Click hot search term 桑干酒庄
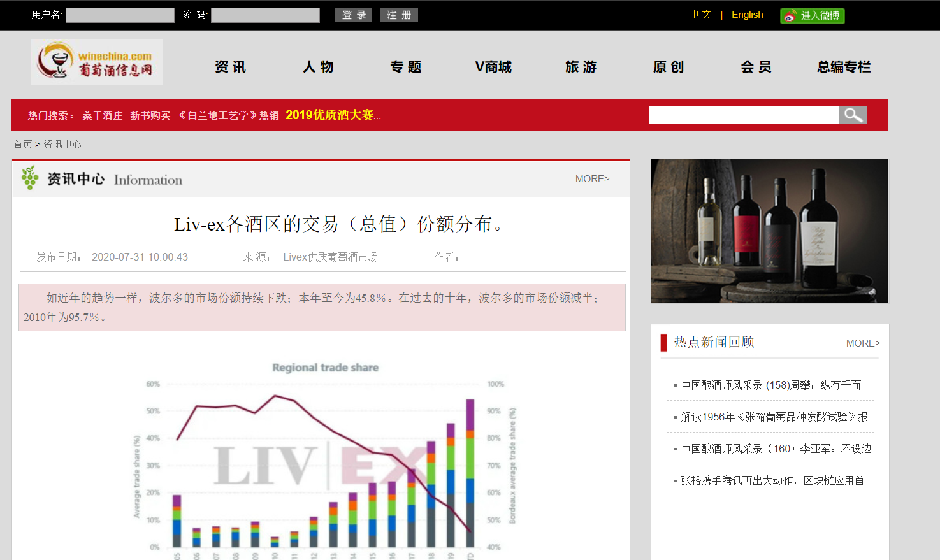This screenshot has height=560, width=940. tap(103, 115)
